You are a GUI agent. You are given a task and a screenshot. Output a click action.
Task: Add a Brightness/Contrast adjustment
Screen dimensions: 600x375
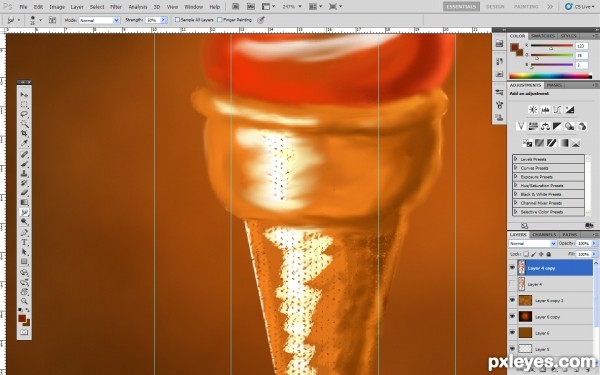pos(533,110)
